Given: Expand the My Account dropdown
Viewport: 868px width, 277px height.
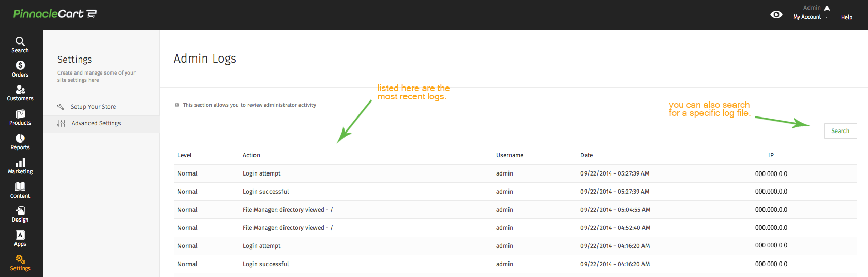Looking at the screenshot, I should pos(810,17).
